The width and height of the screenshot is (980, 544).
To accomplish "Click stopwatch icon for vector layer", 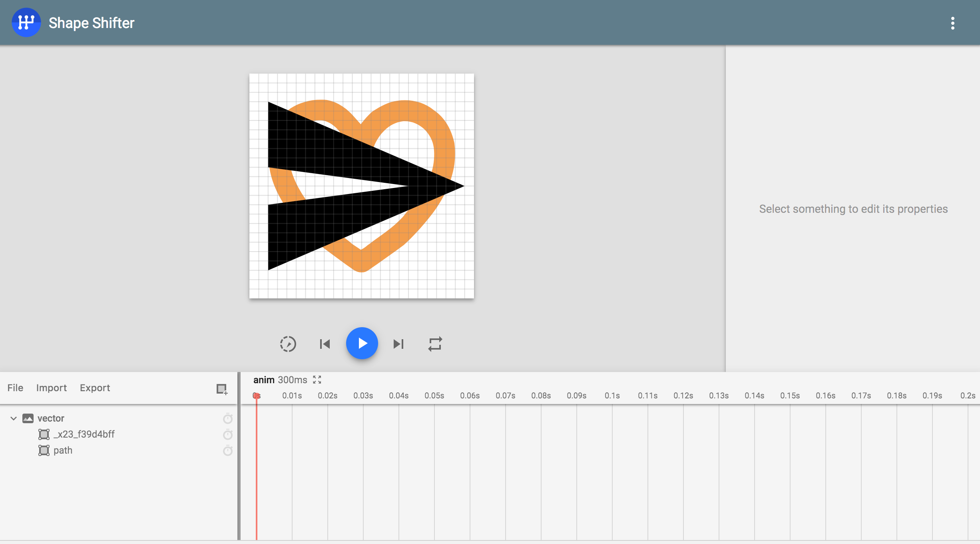I will point(228,418).
